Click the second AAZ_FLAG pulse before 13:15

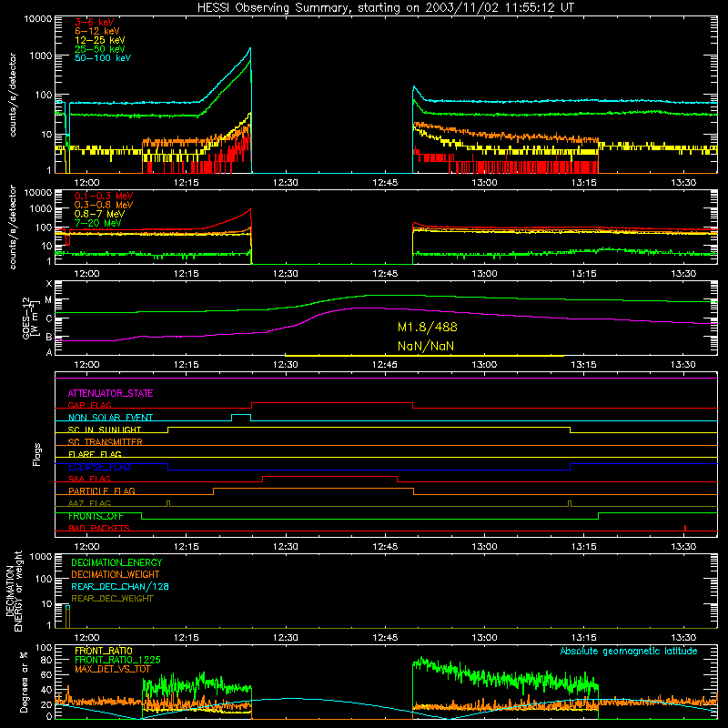point(570,504)
